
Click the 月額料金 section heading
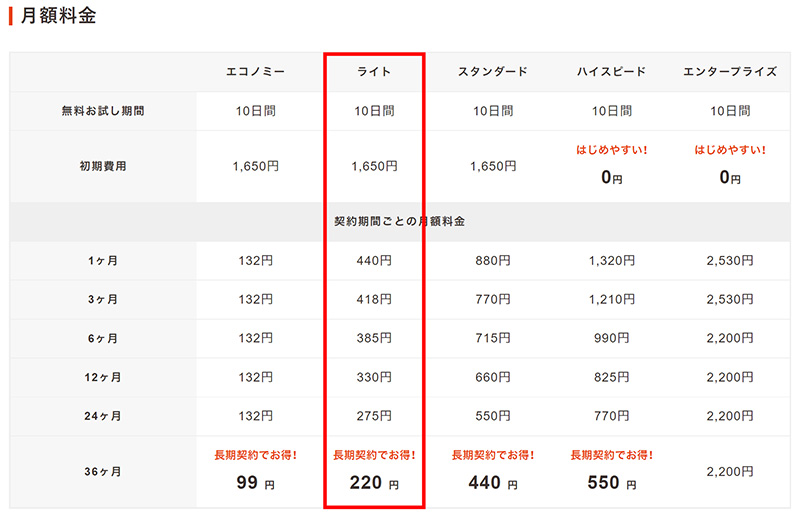click(58, 15)
